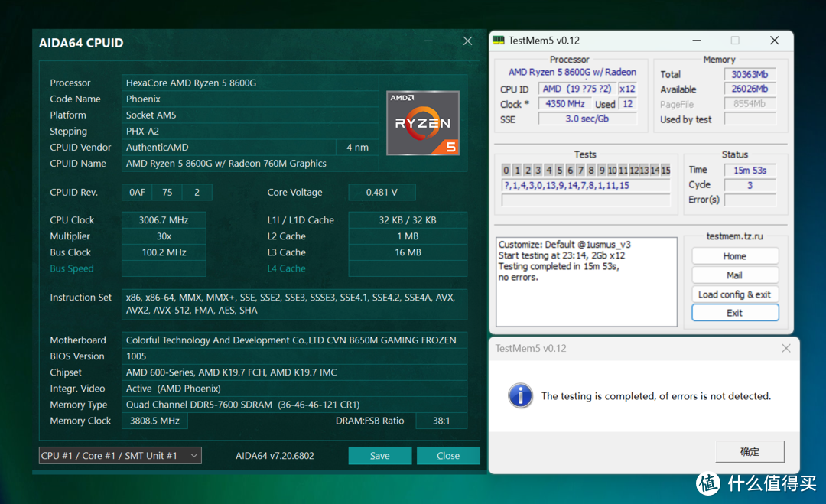Click the Core Voltage 0.481 V value
This screenshot has height=504, width=826.
pyautogui.click(x=382, y=192)
